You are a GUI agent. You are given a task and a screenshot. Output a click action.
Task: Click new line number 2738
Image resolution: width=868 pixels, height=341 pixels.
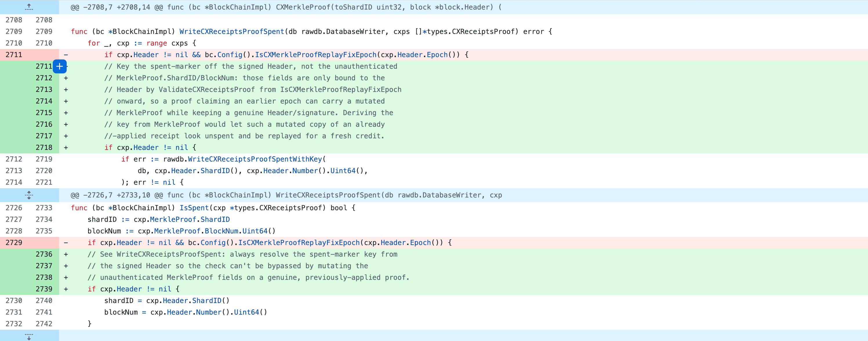coord(44,277)
